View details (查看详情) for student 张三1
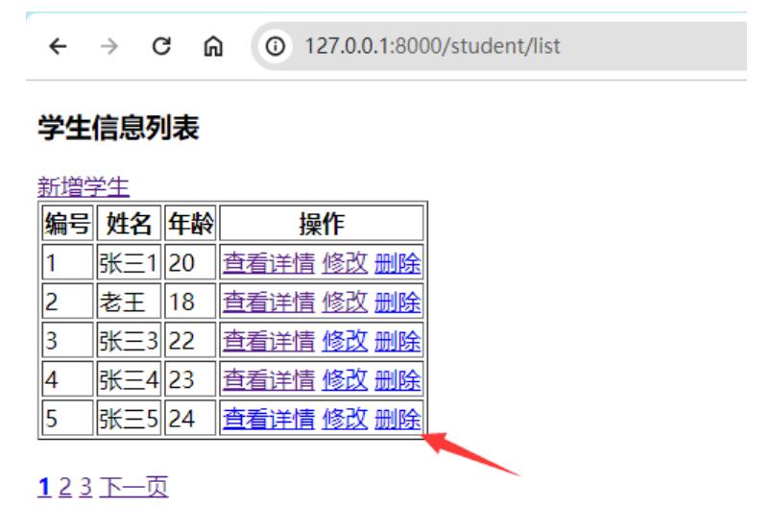The height and width of the screenshot is (532, 770). 269,262
